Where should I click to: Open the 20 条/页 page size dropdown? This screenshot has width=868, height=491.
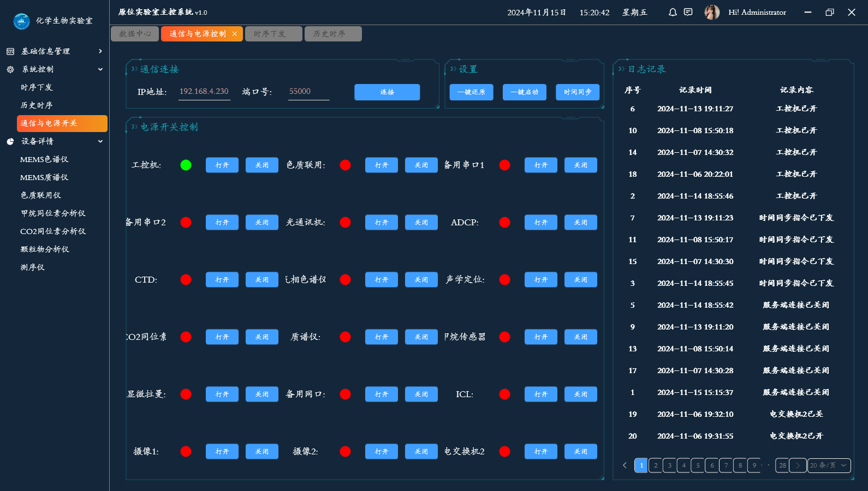click(829, 465)
